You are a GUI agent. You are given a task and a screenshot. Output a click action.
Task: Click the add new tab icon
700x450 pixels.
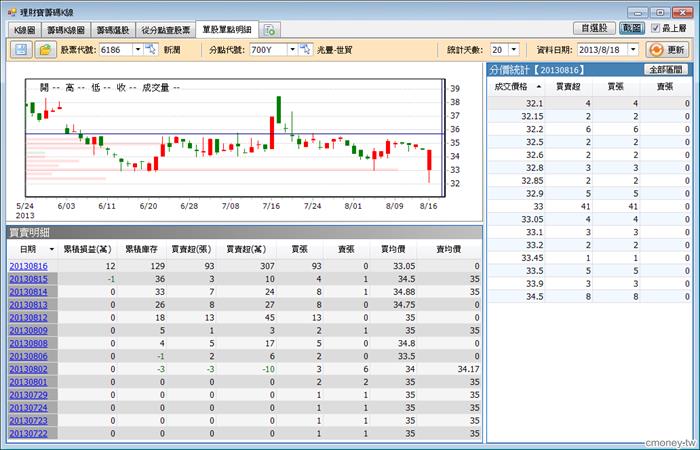[x=270, y=30]
